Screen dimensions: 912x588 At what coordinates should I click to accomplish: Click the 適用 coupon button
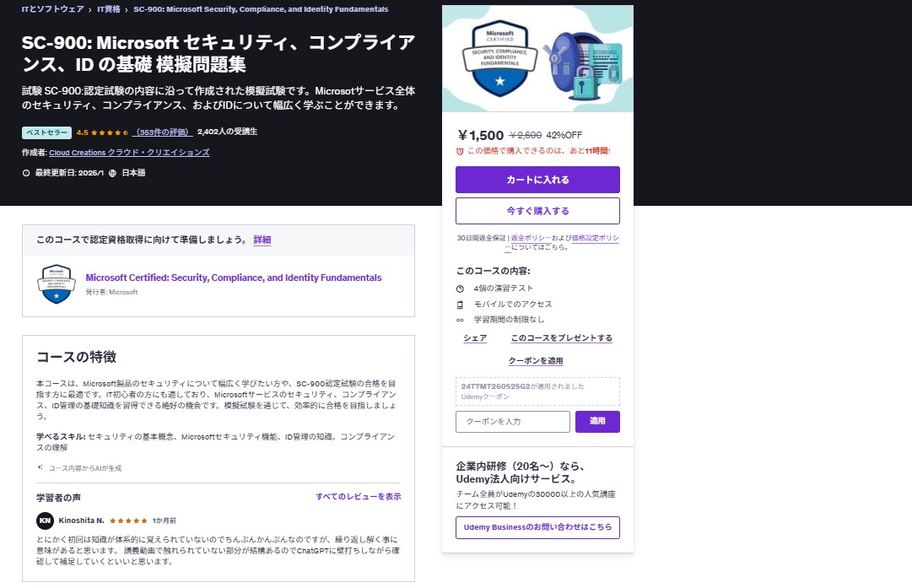pos(597,422)
